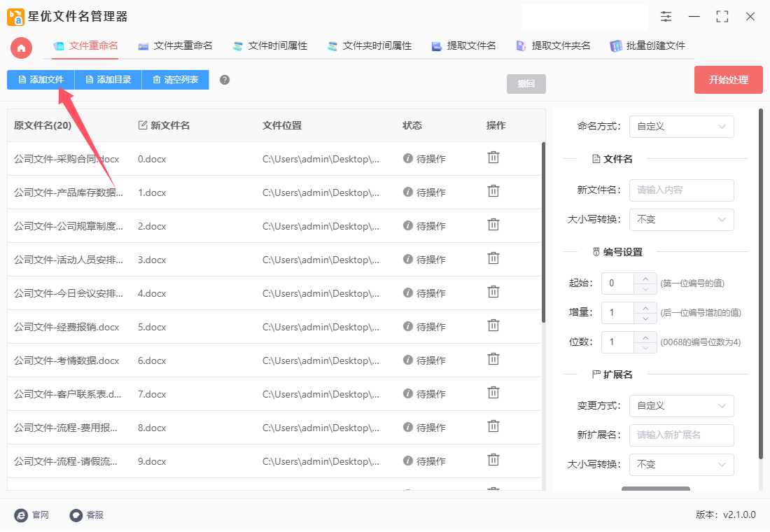Remove the 6.docx entry with trash icon
Image resolution: width=770 pixels, height=532 pixels.
pyautogui.click(x=493, y=360)
